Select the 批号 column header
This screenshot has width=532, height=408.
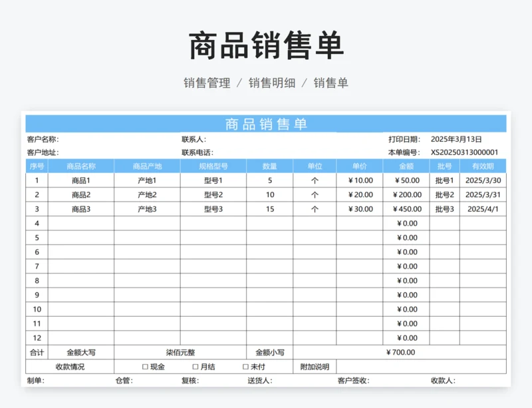pos(445,166)
